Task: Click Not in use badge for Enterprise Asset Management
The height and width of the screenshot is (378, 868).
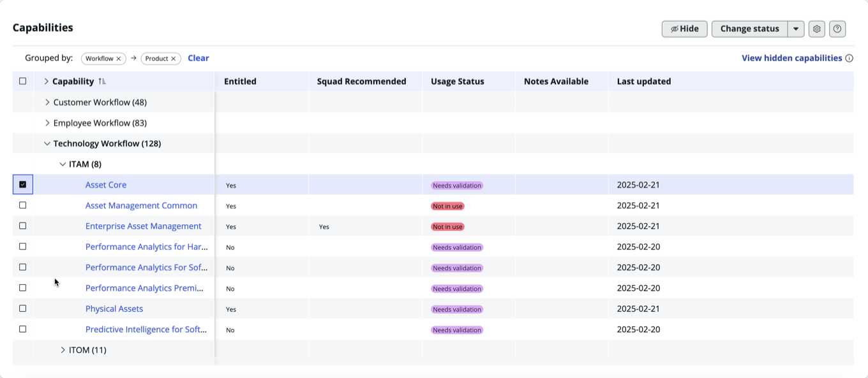Action: coord(447,227)
